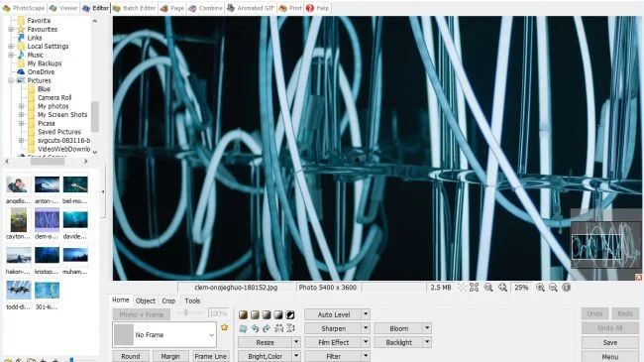Image resolution: width=644 pixels, height=362 pixels.
Task: Click the favorite frame star icon
Action: click(x=224, y=327)
